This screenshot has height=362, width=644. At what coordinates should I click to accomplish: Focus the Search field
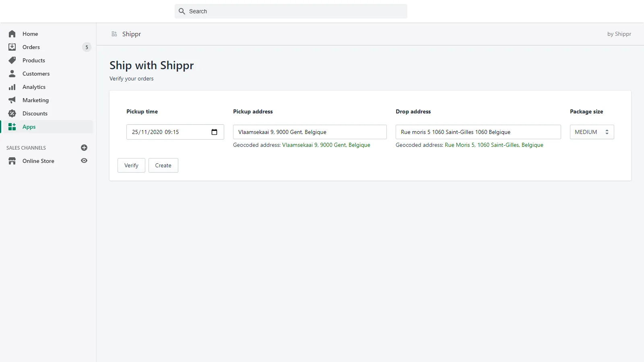(291, 11)
